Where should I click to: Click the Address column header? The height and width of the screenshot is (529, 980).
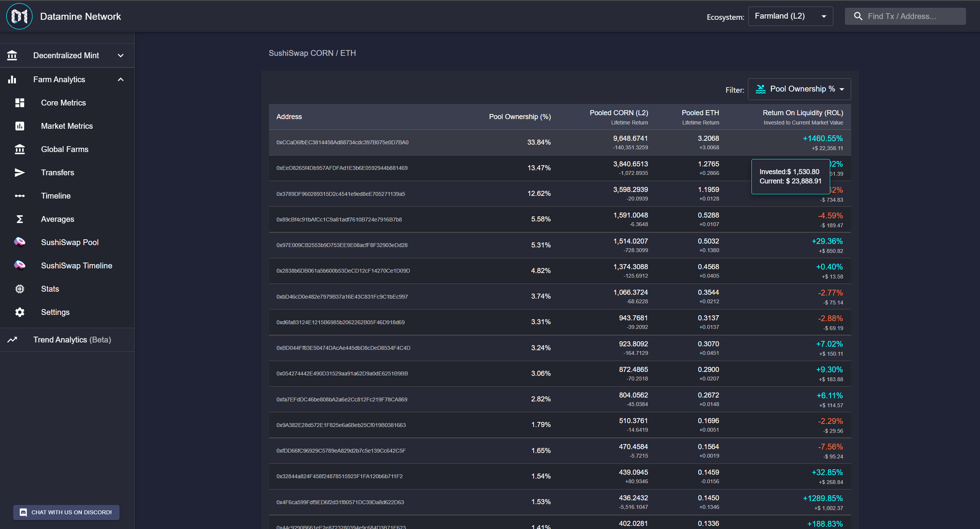pos(289,117)
